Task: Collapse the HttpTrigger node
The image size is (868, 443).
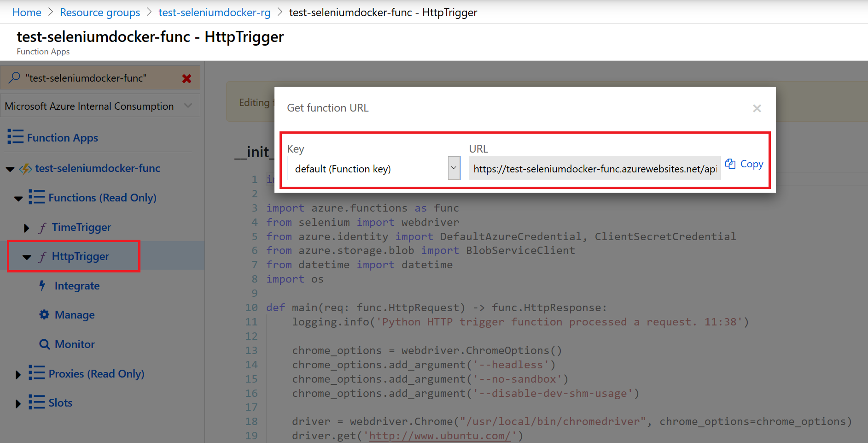Action: (27, 257)
